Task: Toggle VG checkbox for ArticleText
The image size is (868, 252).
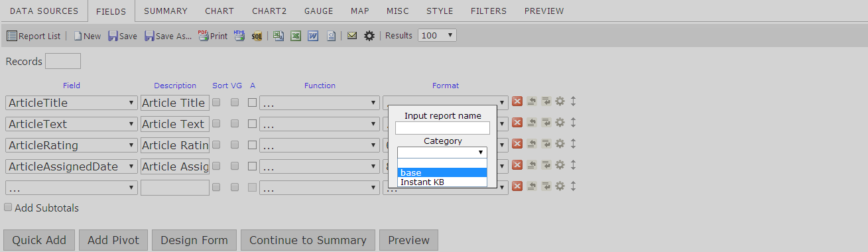Action: pyautogui.click(x=235, y=124)
